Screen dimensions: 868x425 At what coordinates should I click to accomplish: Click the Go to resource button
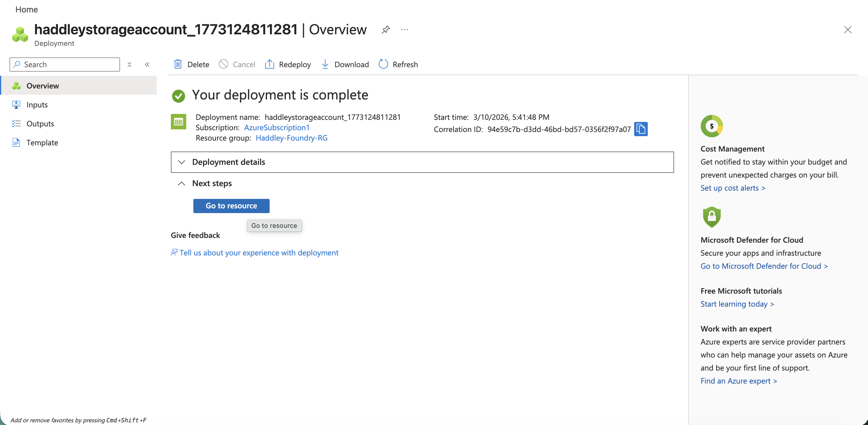[x=231, y=206]
